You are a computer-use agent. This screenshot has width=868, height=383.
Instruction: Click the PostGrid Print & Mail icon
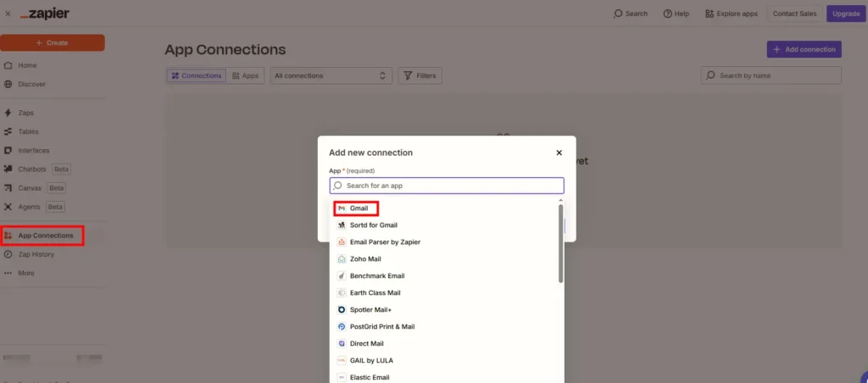tap(342, 326)
